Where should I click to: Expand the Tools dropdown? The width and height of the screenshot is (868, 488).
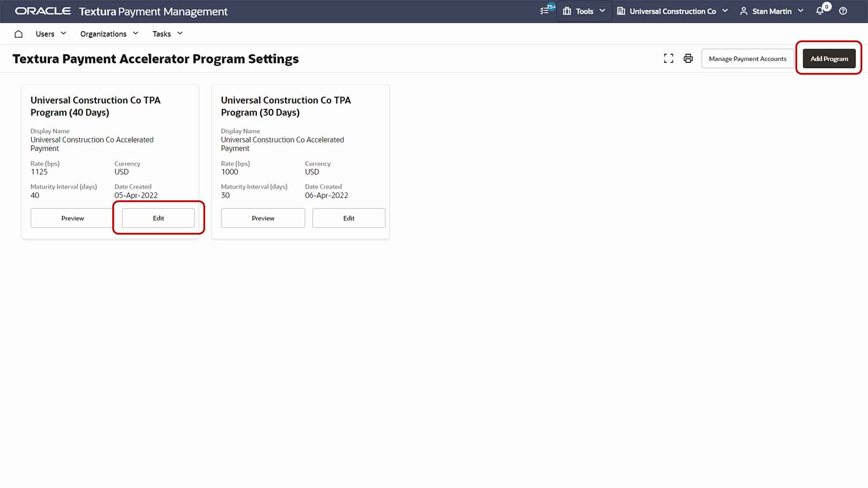click(584, 11)
